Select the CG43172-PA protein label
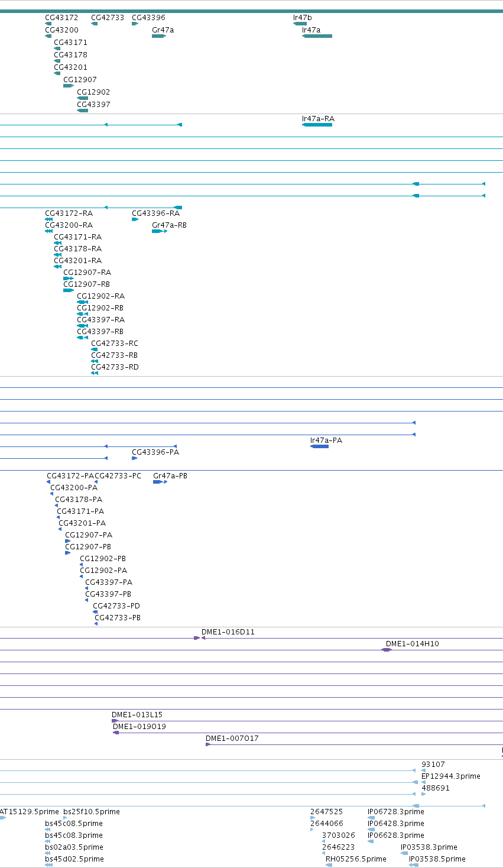 pyautogui.click(x=70, y=476)
